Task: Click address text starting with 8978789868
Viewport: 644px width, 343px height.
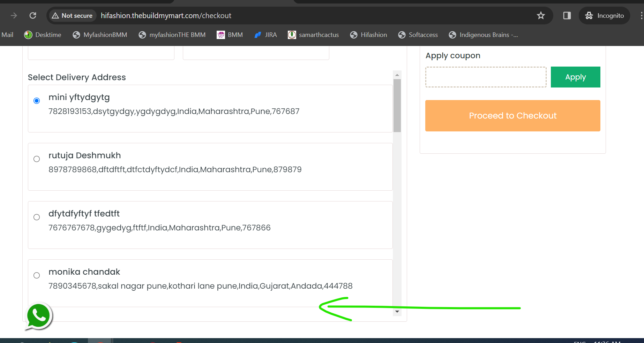Action: (x=175, y=170)
